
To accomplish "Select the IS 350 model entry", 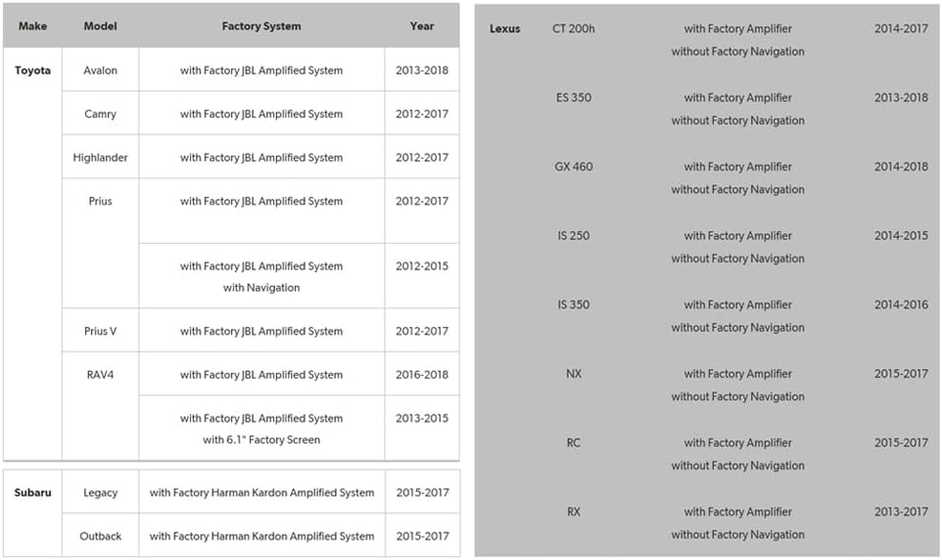I will click(x=574, y=304).
